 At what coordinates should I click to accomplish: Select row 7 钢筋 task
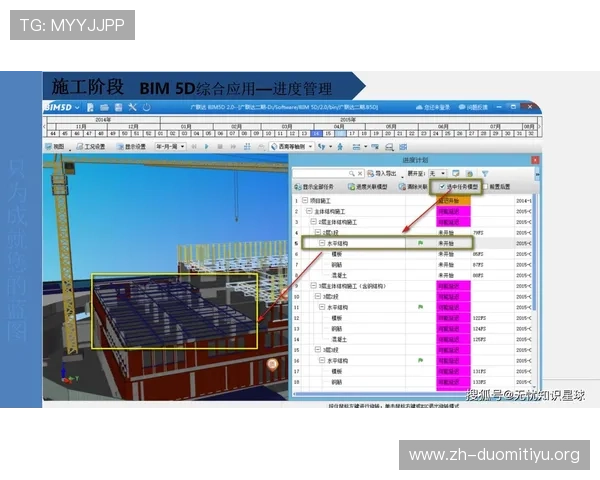[337, 264]
